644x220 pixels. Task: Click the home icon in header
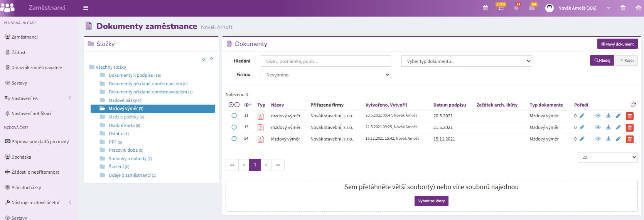click(x=638, y=8)
